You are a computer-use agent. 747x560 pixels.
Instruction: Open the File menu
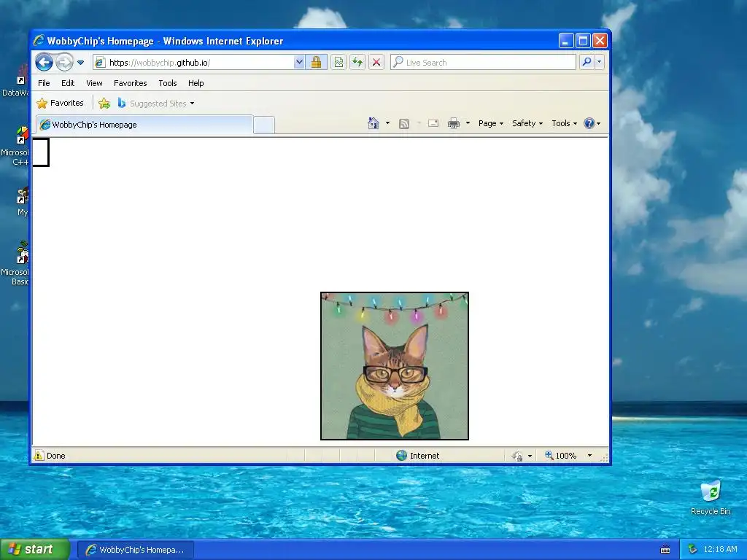tap(44, 83)
